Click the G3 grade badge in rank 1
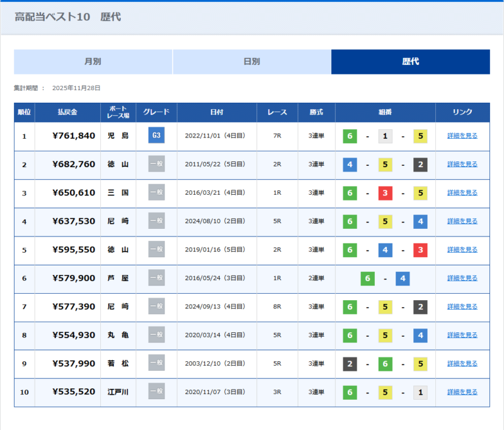 (156, 136)
